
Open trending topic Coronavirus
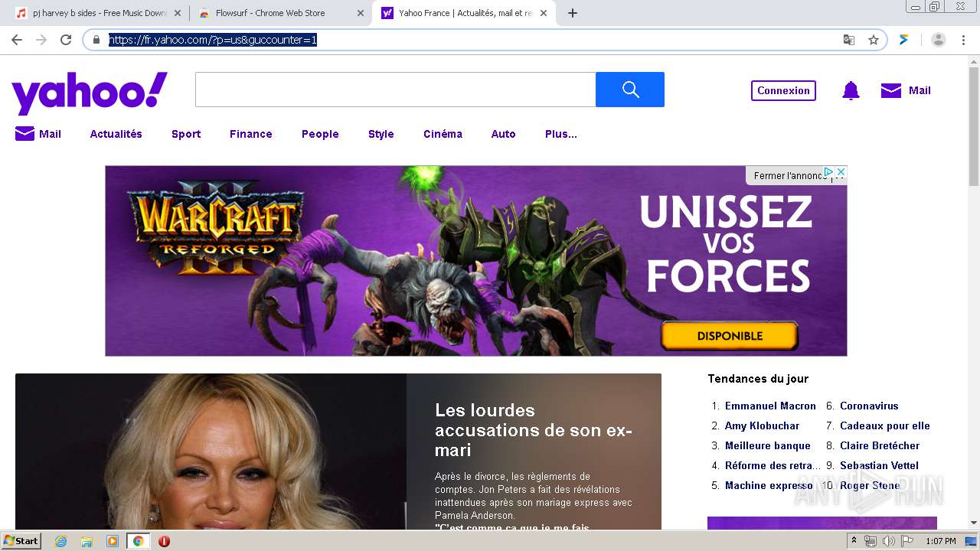869,406
